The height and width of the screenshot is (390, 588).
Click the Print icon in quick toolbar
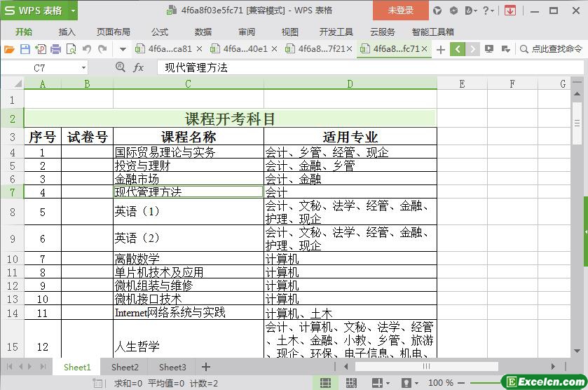pos(55,49)
